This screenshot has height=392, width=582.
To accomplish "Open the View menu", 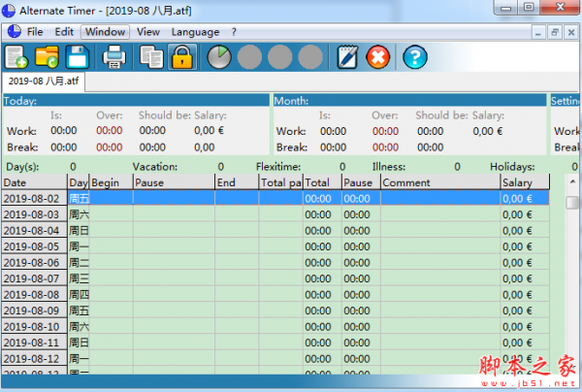I will point(148,32).
